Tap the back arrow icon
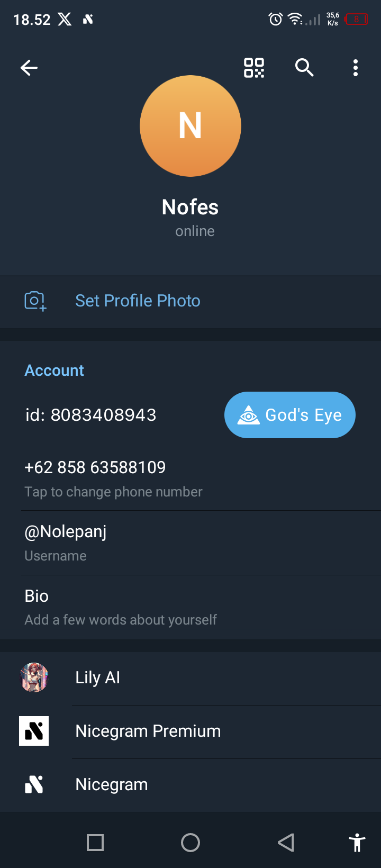Screen dimensions: 381x868 coord(29,68)
